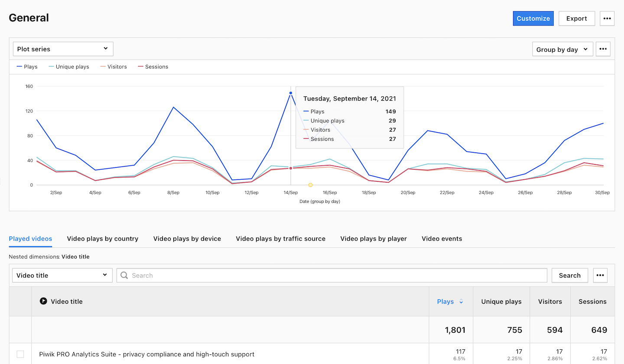Toggle the Unique plays legend series

[69, 67]
